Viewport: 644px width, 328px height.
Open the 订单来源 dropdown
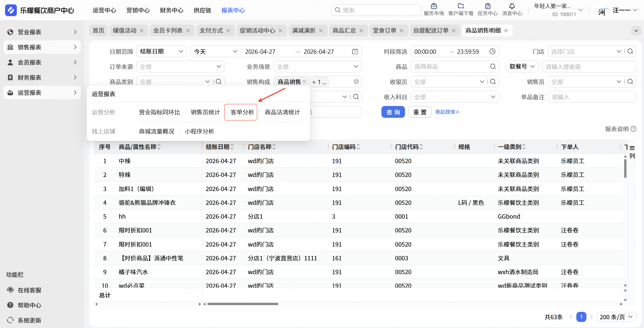[180, 67]
